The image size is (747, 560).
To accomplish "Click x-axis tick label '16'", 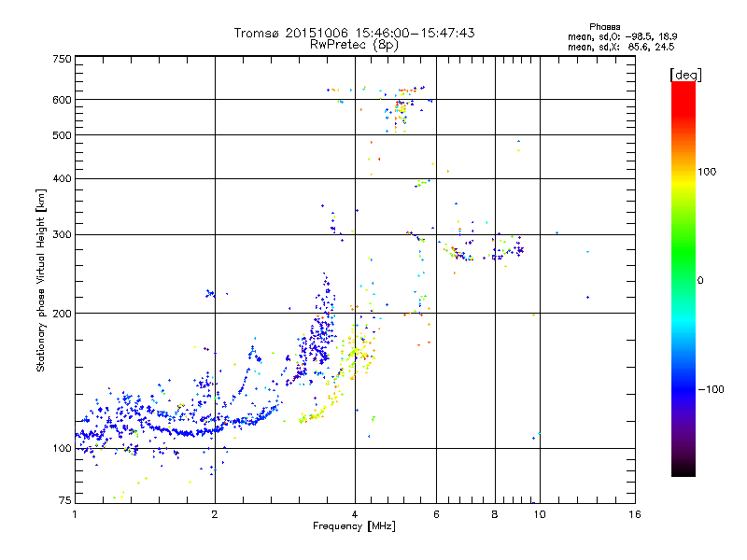I will (x=635, y=514).
